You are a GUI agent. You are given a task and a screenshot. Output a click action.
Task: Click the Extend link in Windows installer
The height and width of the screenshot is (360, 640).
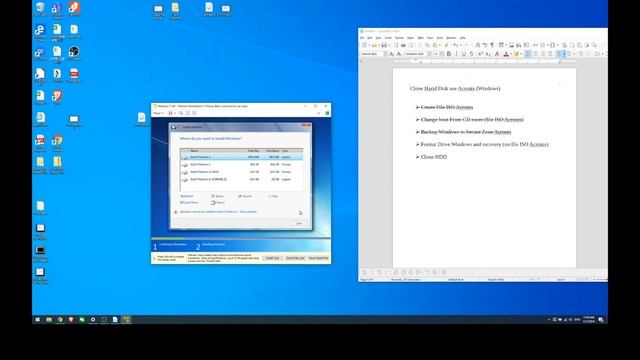[x=218, y=202]
